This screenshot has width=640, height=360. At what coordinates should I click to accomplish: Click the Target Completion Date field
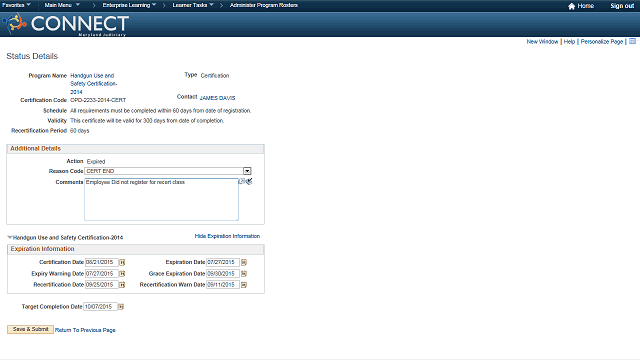[100, 307]
